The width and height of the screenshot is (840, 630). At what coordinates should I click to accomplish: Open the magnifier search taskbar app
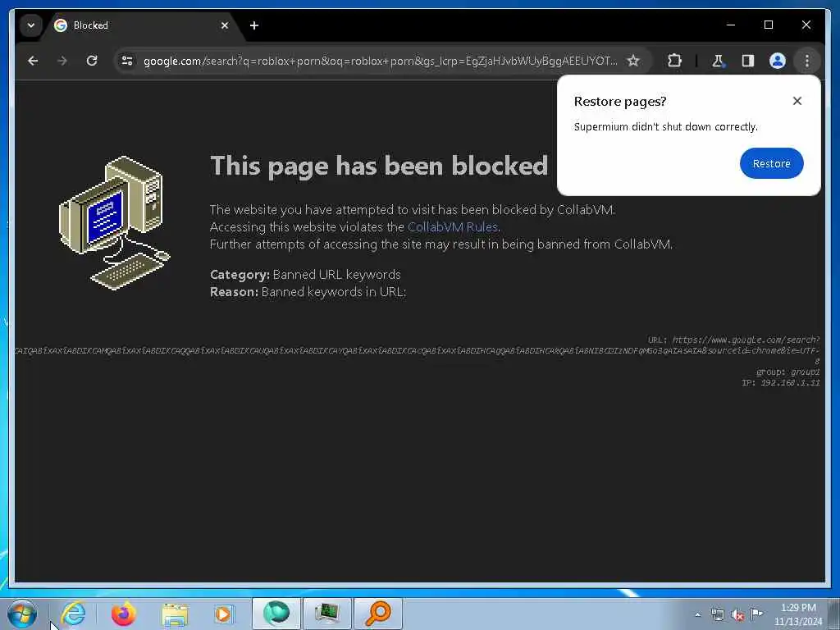point(377,614)
